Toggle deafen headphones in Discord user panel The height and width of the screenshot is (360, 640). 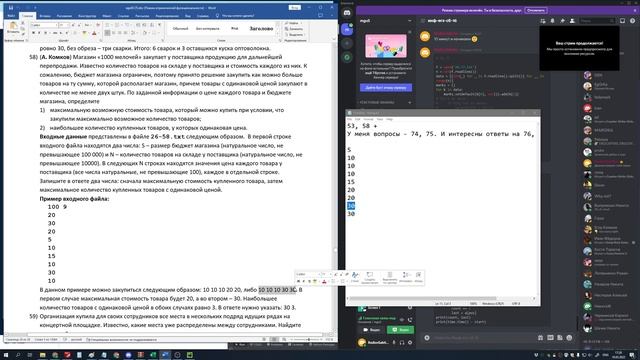(402, 342)
